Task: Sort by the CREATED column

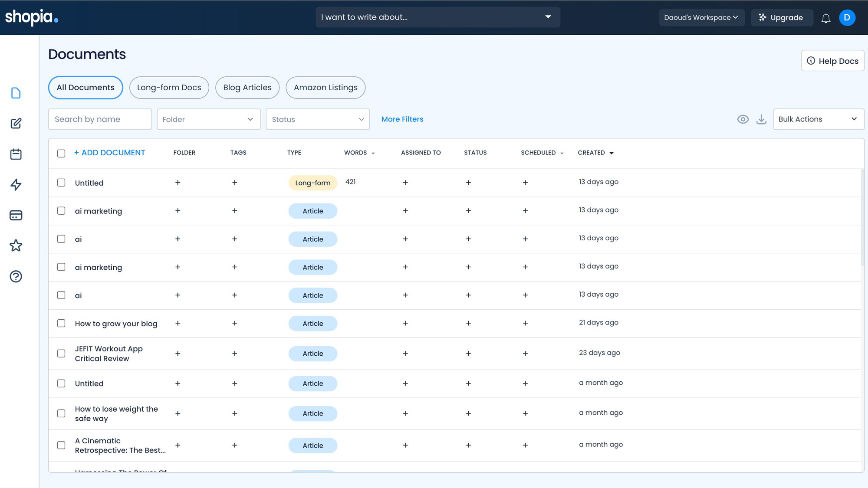Action: click(595, 153)
